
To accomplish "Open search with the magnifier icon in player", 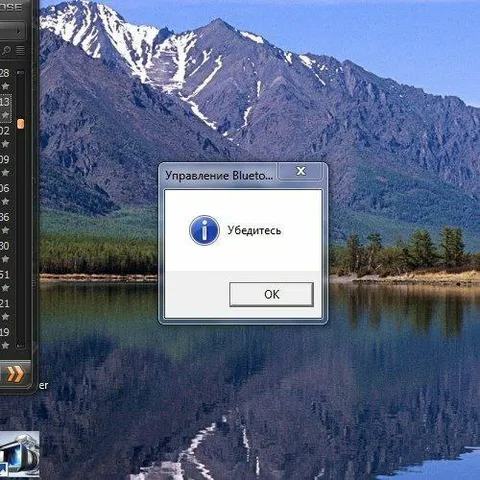I will [x=6, y=50].
